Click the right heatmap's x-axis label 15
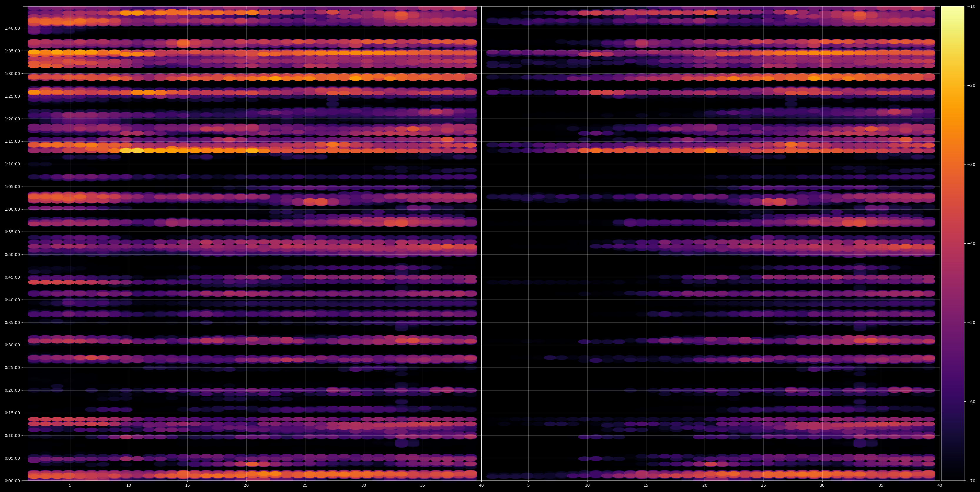 [646, 486]
